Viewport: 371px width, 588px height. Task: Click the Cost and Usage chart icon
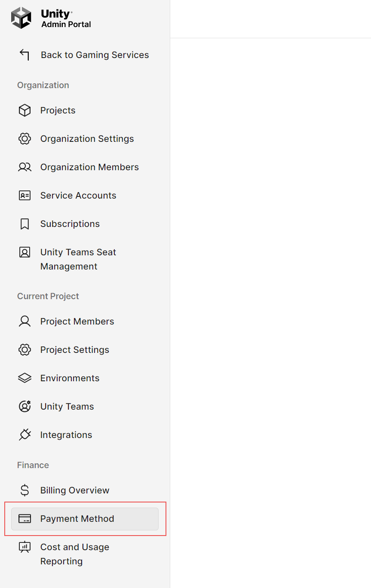25,547
